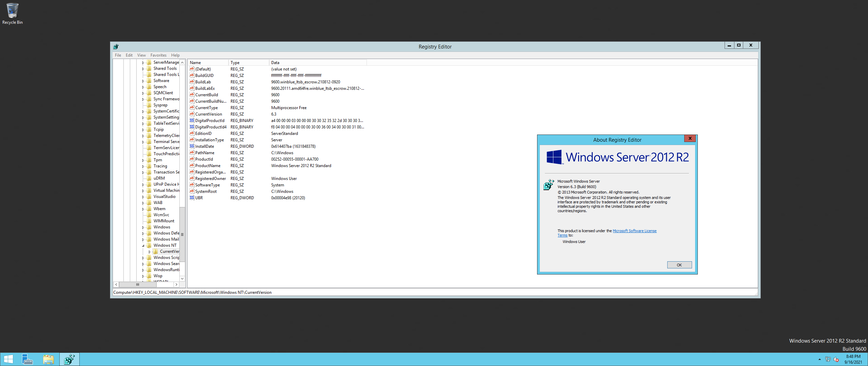Click the InstallDate DWORD icon
This screenshot has width=868, height=366.
(x=192, y=146)
